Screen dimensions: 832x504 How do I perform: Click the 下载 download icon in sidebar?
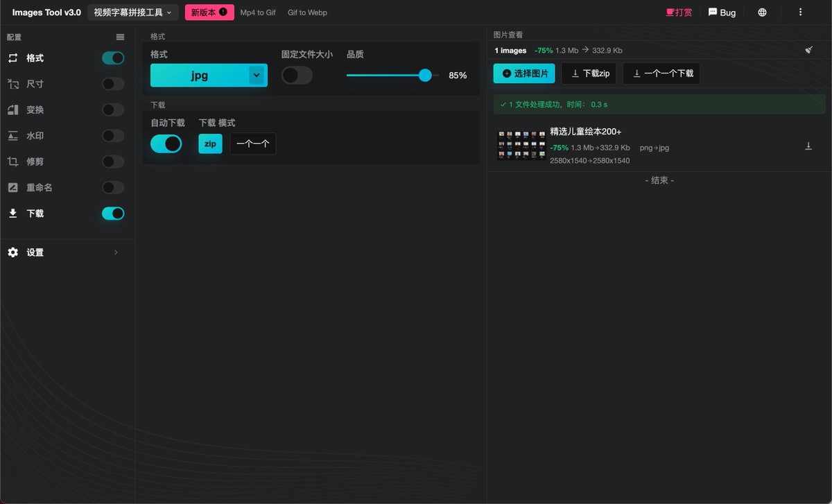pos(12,214)
